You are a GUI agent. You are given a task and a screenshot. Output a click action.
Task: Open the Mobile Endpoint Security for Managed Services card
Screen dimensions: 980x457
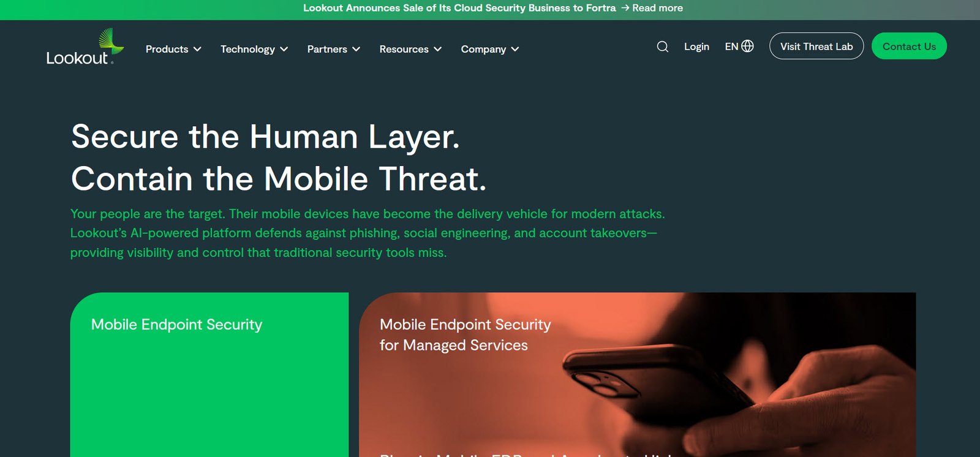pos(637,375)
